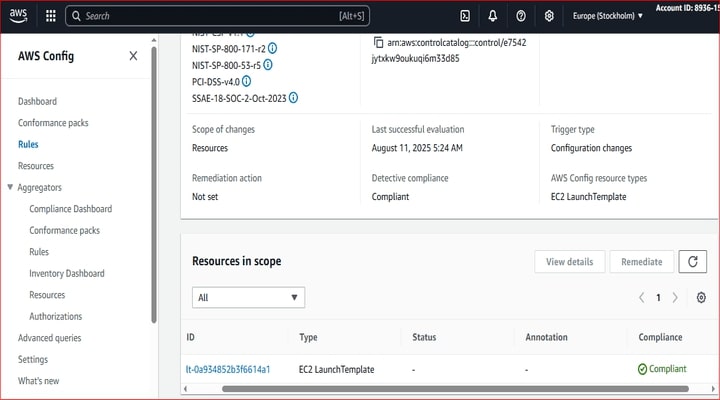Click info icon next to NIST-SP-800-171-r2
720x400 pixels.
272,48
